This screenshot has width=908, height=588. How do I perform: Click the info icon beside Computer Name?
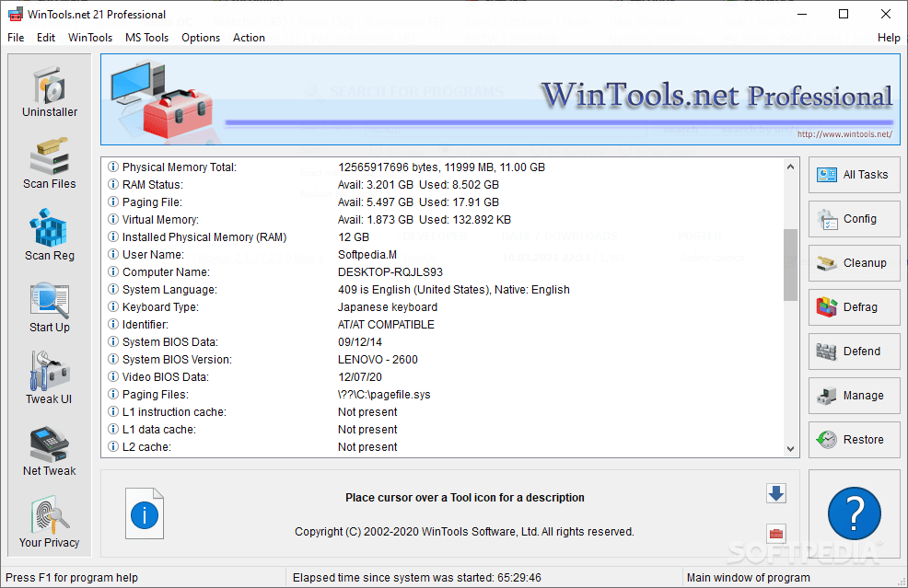(113, 272)
